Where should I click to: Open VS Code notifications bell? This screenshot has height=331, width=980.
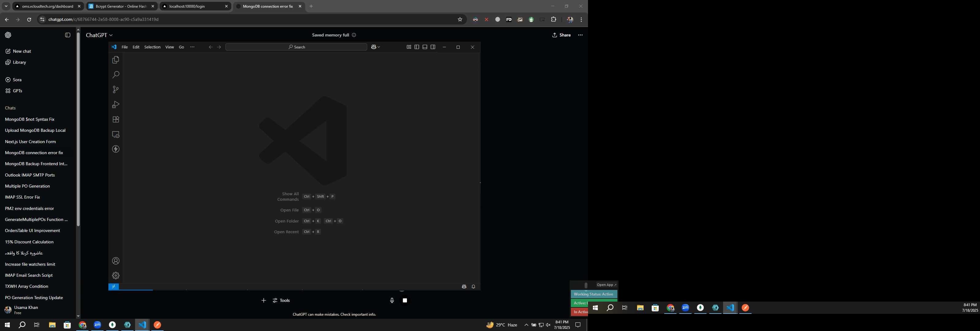pyautogui.click(x=473, y=287)
